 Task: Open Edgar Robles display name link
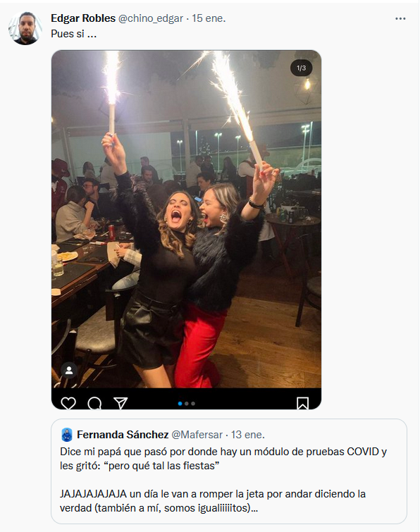pos(83,18)
